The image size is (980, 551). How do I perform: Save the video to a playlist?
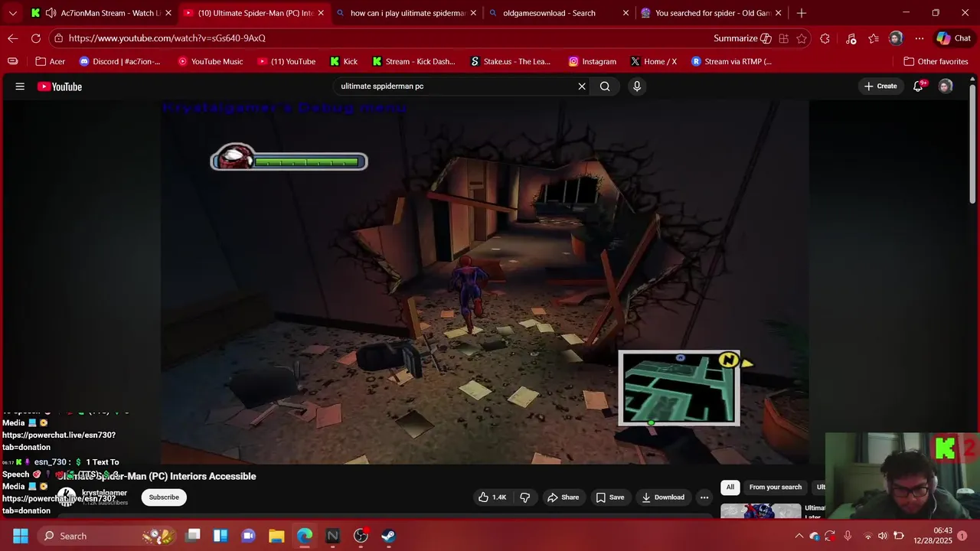[610, 497]
